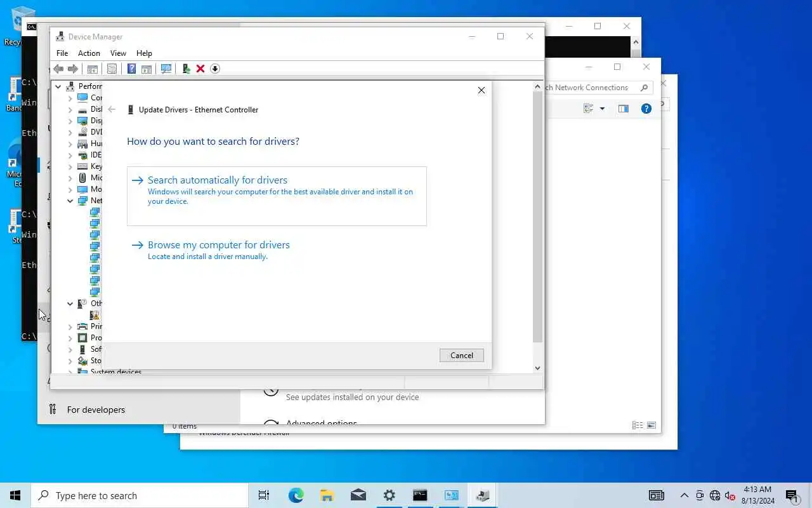Switch to Command Prompt on the taskbar

(420, 495)
